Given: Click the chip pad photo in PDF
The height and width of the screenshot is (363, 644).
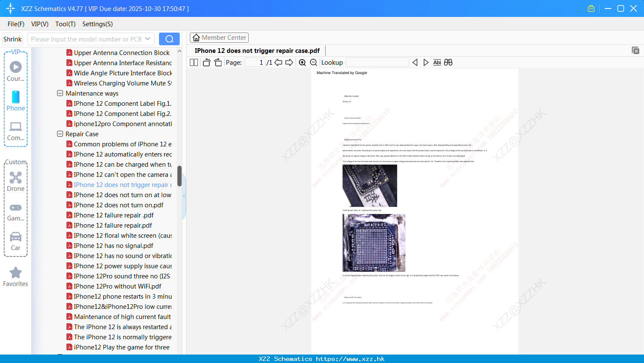Looking at the screenshot, I should click(374, 243).
